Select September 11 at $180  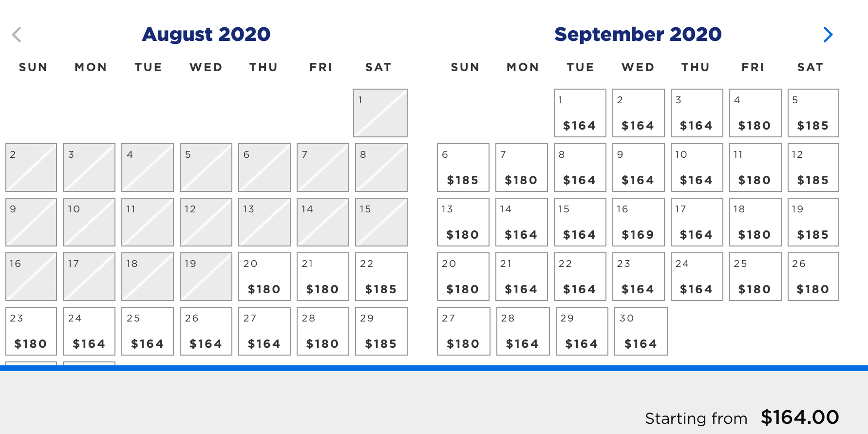tap(755, 168)
